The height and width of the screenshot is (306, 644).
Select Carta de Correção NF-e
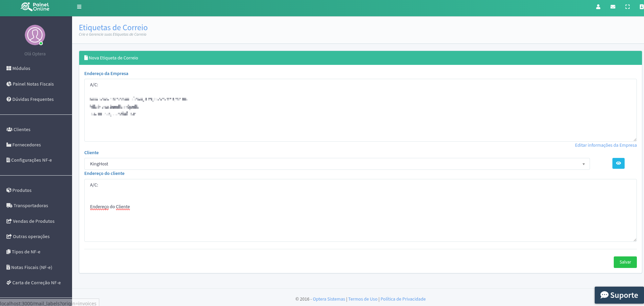[x=36, y=283]
